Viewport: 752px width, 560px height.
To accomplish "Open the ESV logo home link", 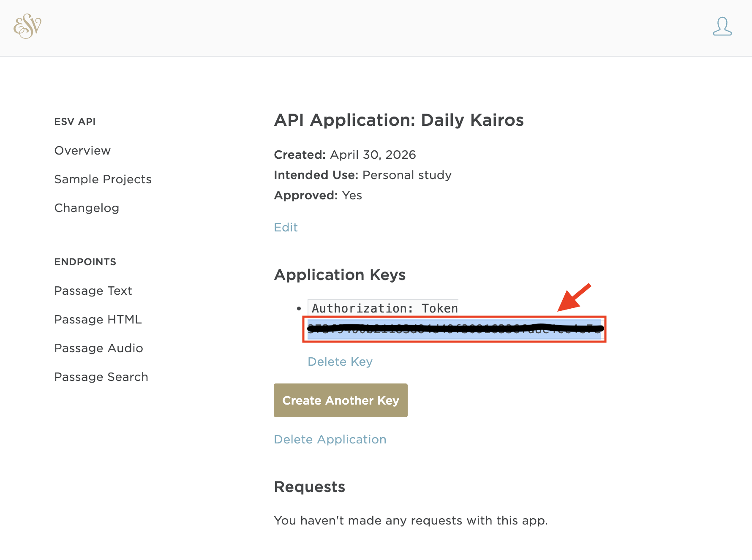I will coord(27,26).
